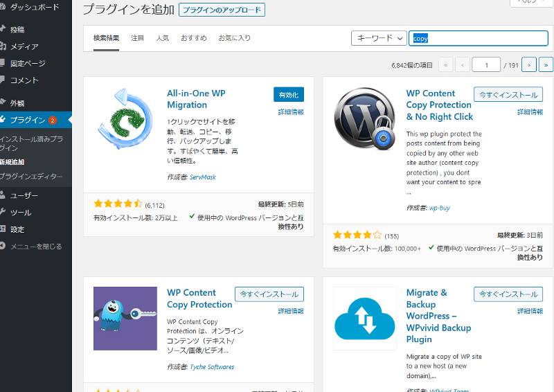Click the ユーザー person icon
This screenshot has width=554, height=392.
2,195
